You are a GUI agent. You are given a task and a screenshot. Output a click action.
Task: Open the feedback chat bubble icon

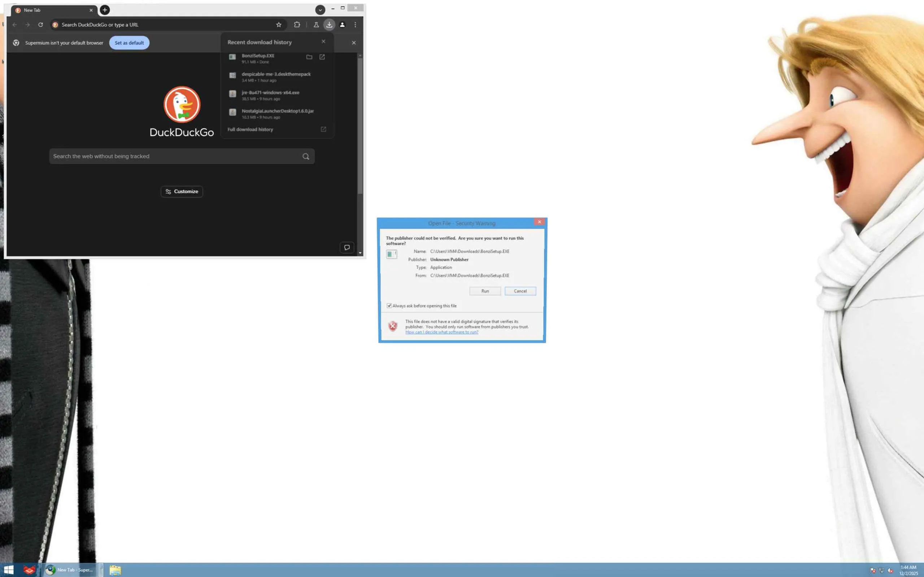(x=347, y=248)
